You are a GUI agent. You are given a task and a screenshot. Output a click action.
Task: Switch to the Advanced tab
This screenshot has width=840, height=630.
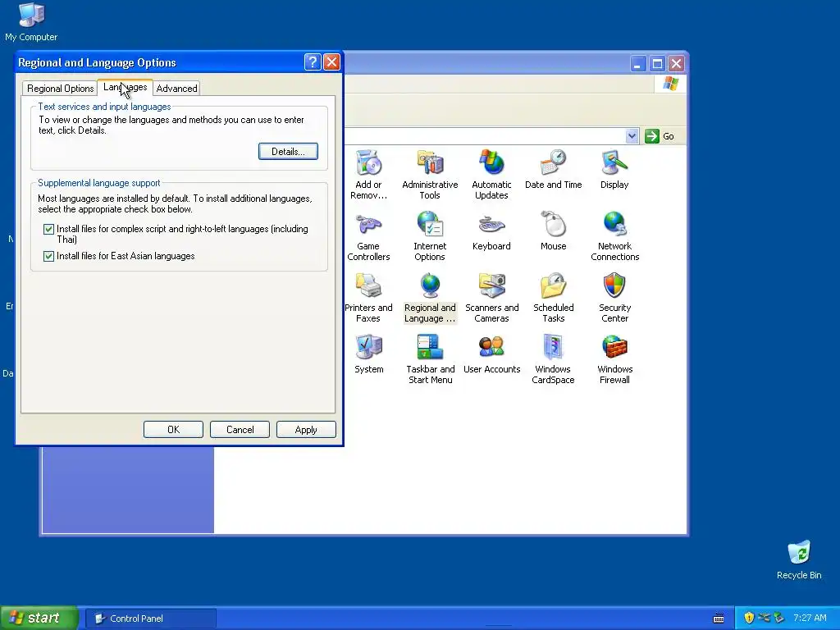tap(176, 89)
